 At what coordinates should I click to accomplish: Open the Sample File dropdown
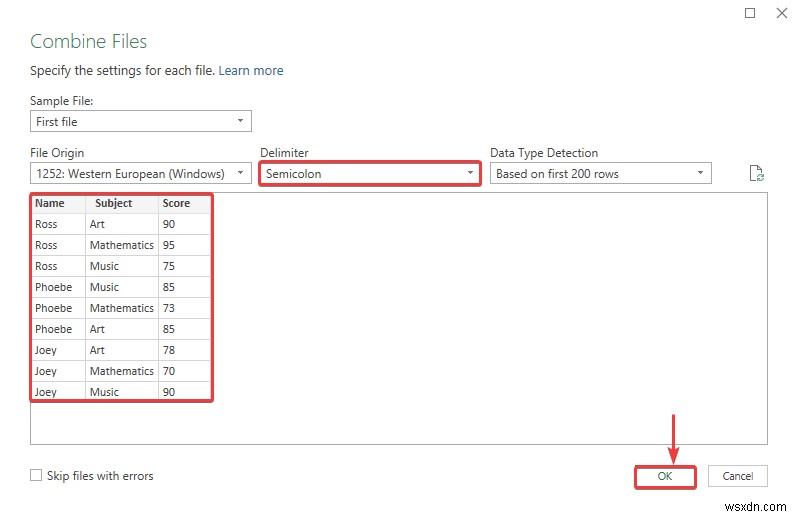tap(140, 122)
